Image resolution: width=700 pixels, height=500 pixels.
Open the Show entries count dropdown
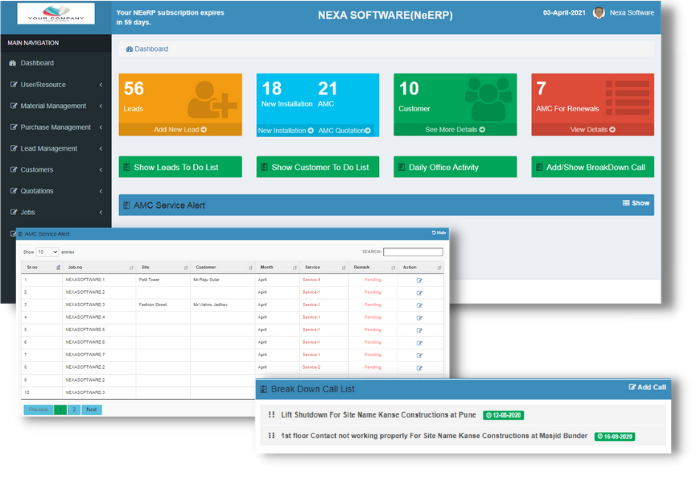[x=48, y=252]
